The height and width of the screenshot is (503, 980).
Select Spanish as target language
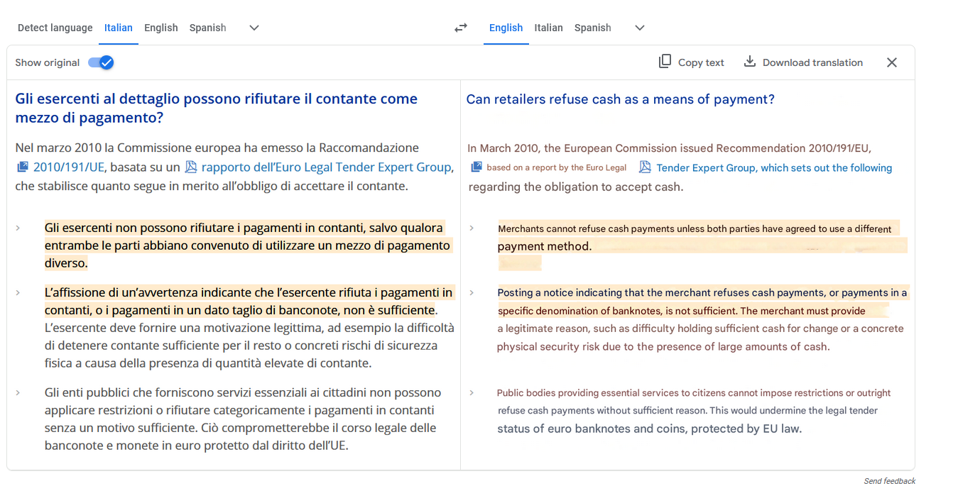click(x=592, y=28)
